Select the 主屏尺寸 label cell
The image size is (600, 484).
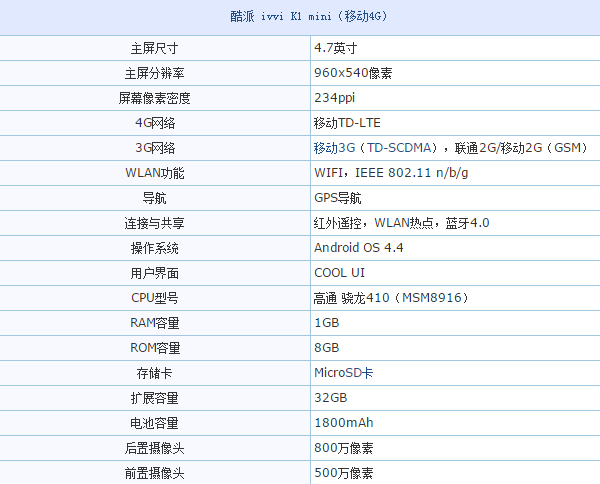pyautogui.click(x=155, y=48)
